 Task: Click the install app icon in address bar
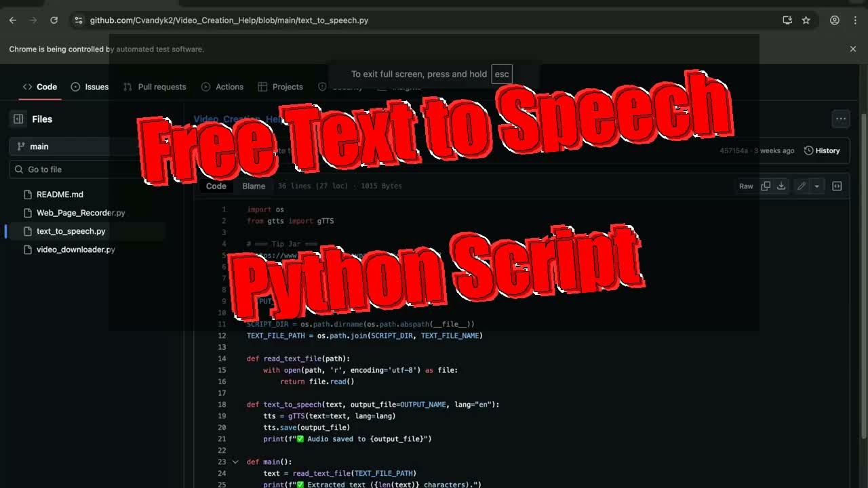point(787,20)
